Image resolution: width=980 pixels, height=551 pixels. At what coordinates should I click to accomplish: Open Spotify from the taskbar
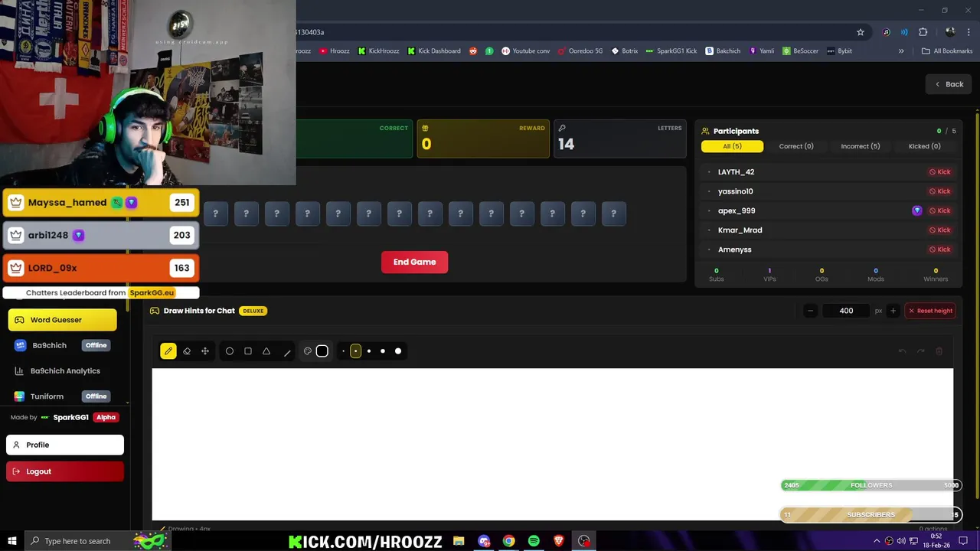click(x=534, y=541)
